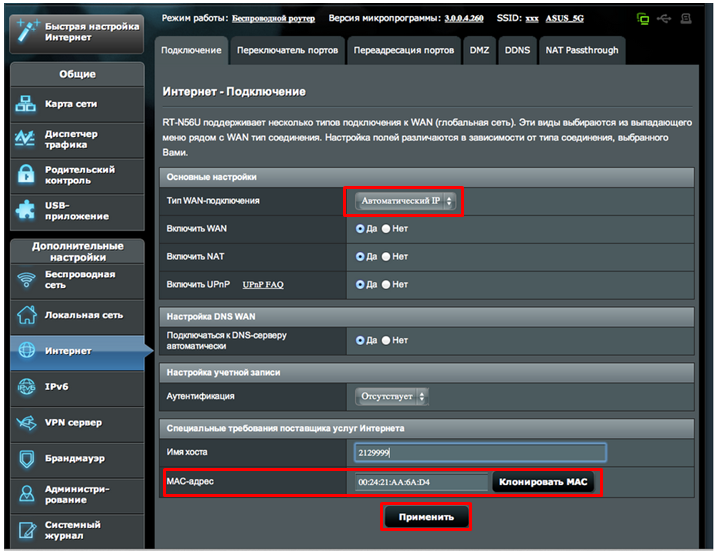Select Да for Включить NAT
The image size is (719, 556).
360,257
